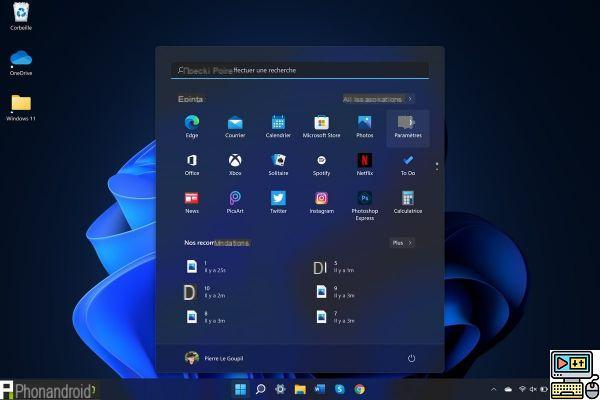Launch the Calculatrice app
The height and width of the screenshot is (400, 600).
click(408, 202)
